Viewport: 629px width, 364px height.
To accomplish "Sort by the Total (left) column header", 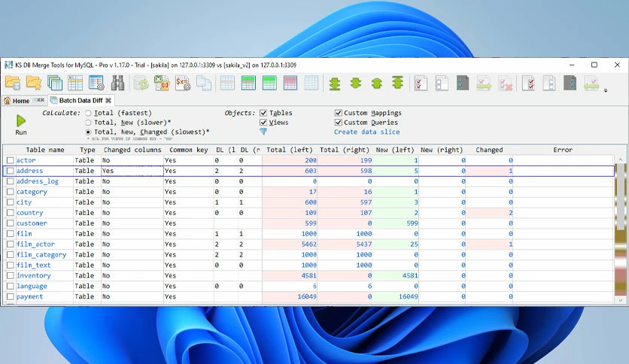I will 289,150.
